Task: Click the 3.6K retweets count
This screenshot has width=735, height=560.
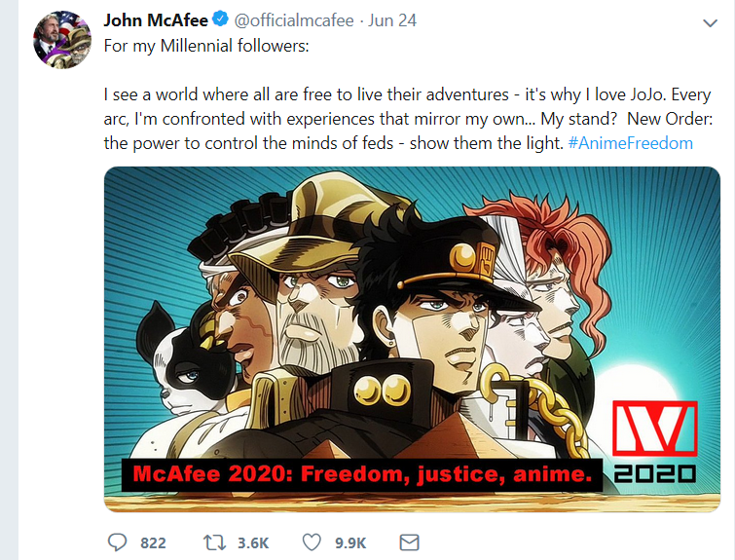Action: coord(253,543)
